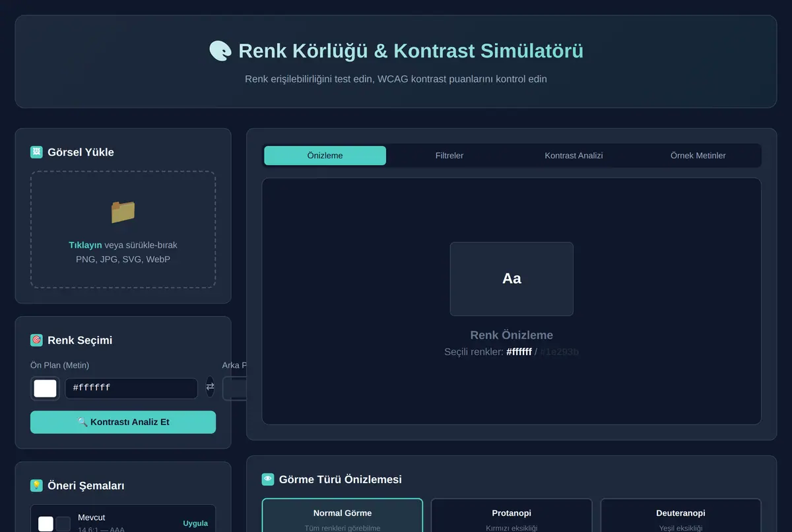Click the dark swatch in Mevcut scheme
Screen dimensions: 792x532
(63, 524)
